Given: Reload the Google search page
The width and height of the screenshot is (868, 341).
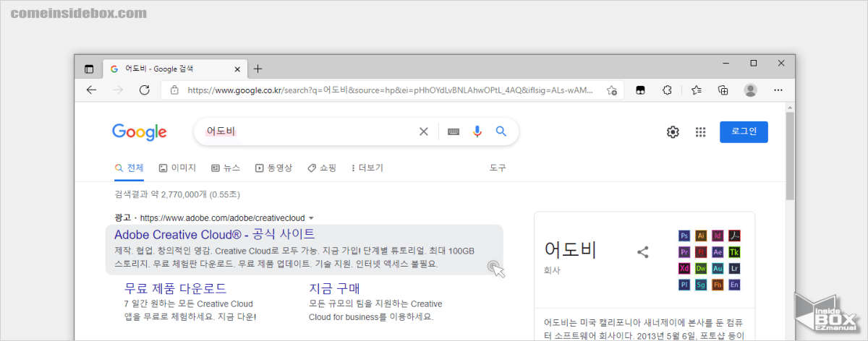Looking at the screenshot, I should (x=145, y=90).
